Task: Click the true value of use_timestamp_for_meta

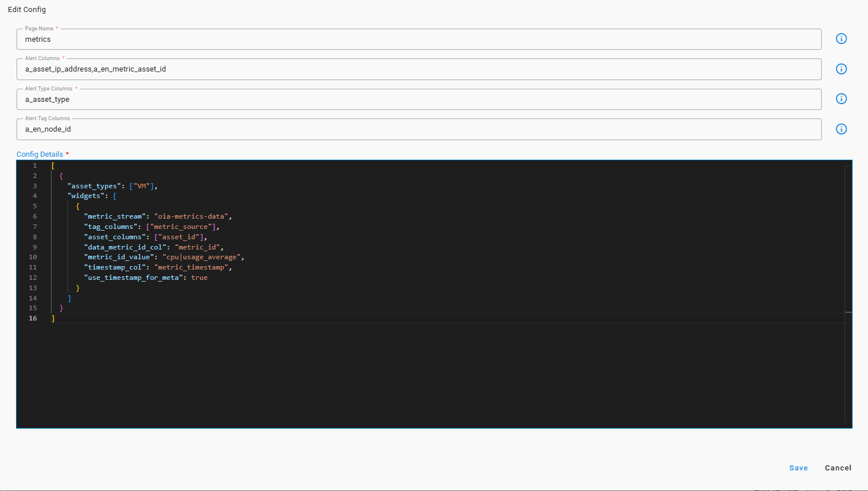Action: click(199, 278)
